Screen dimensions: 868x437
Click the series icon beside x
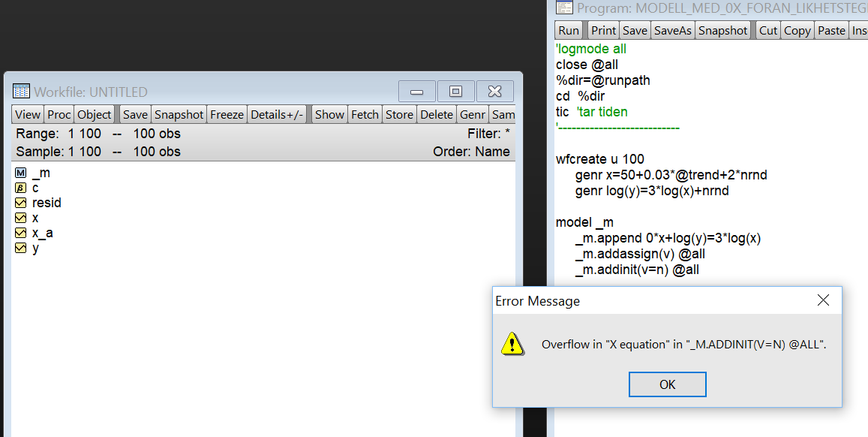click(20, 218)
